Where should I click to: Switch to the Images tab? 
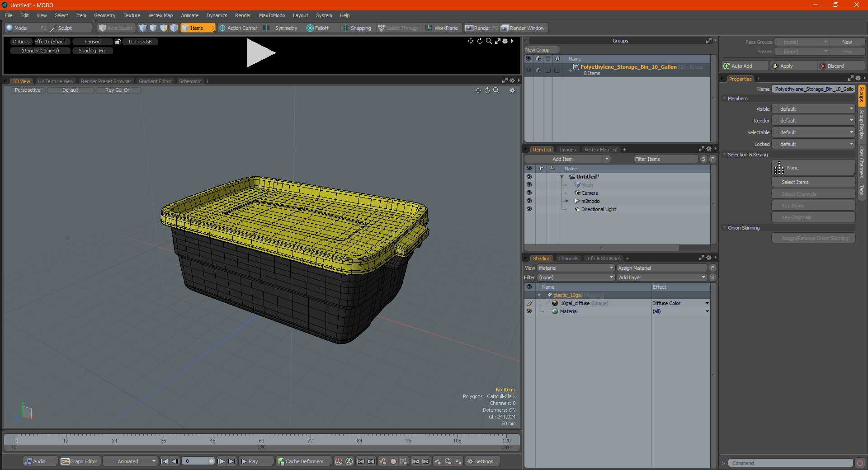tap(567, 150)
